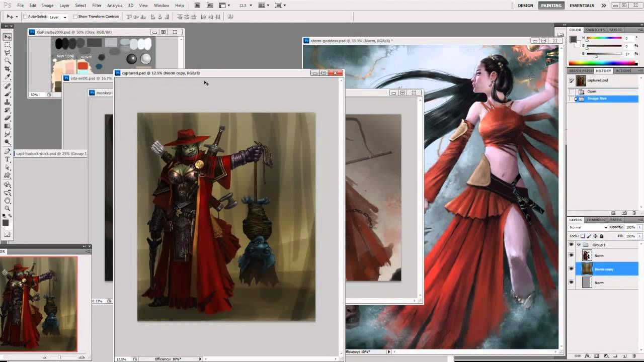Open the Auto-Select Layer dropdown
The image size is (644, 362).
[58, 17]
